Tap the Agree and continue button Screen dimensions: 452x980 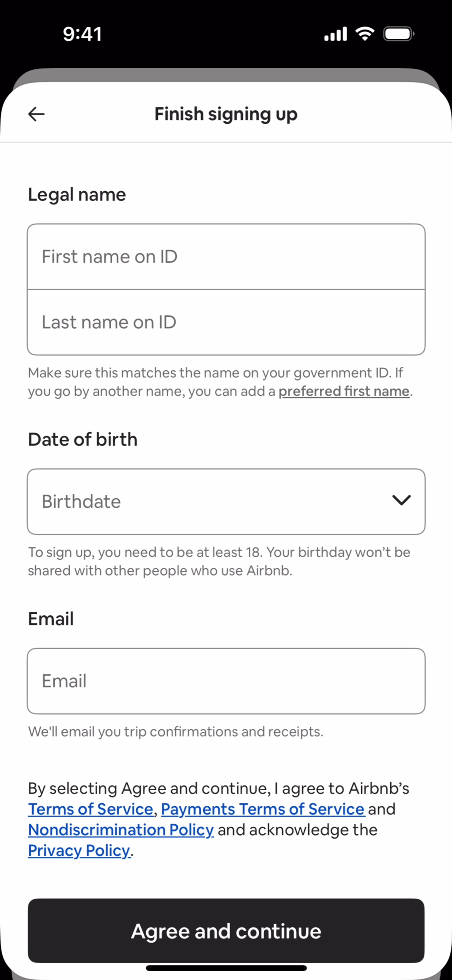pyautogui.click(x=226, y=931)
